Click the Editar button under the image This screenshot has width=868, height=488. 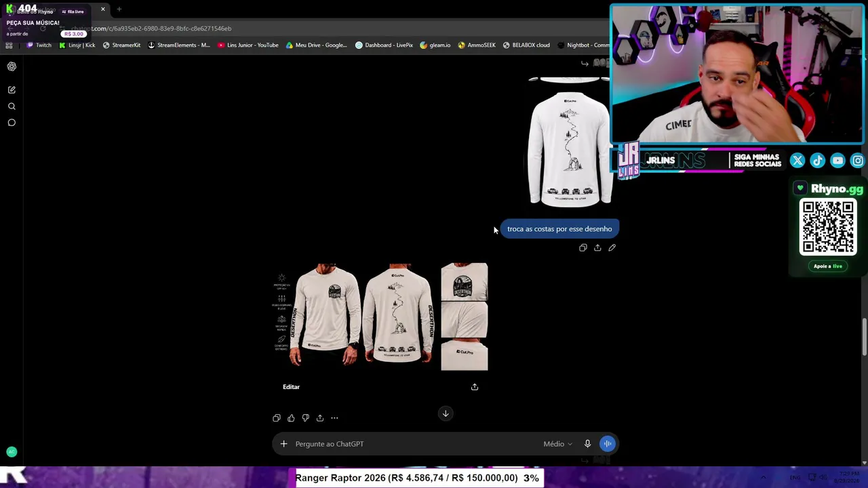pos(291,387)
